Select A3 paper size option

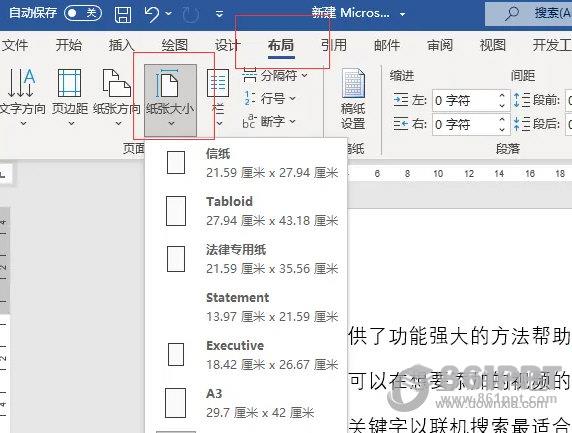pos(246,403)
